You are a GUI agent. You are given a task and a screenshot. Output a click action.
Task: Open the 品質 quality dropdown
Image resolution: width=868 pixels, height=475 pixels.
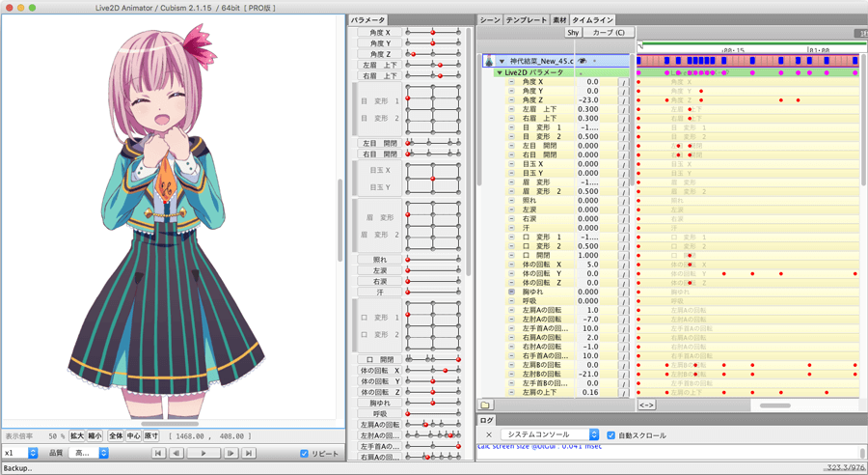tap(89, 453)
